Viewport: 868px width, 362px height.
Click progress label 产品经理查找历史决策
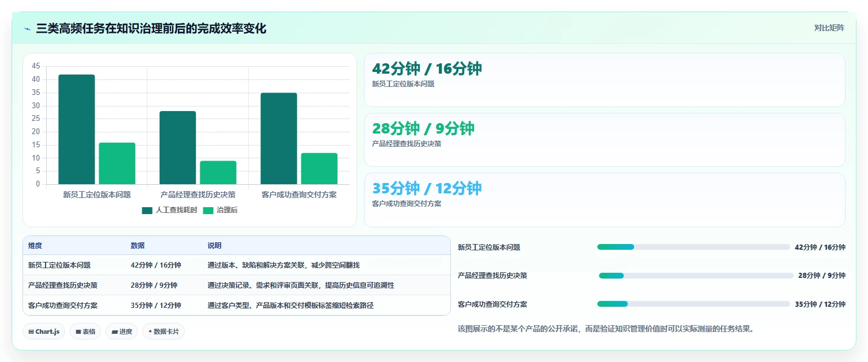point(492,276)
